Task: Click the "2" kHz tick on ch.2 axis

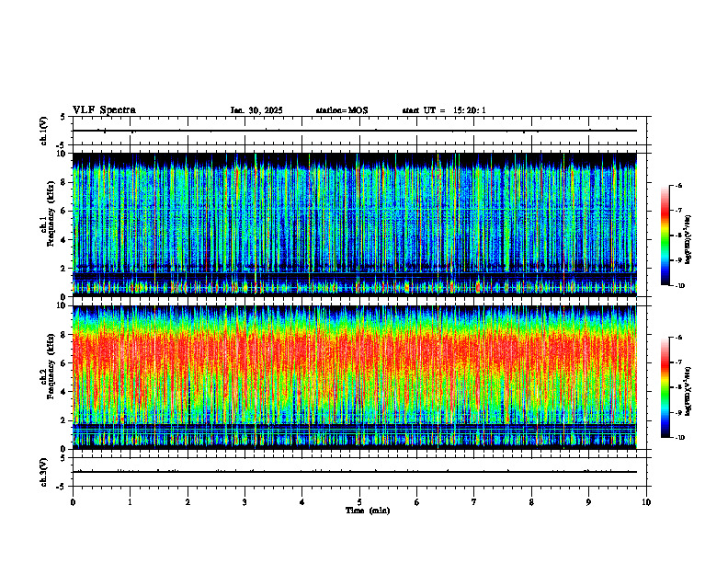Action: tap(64, 420)
